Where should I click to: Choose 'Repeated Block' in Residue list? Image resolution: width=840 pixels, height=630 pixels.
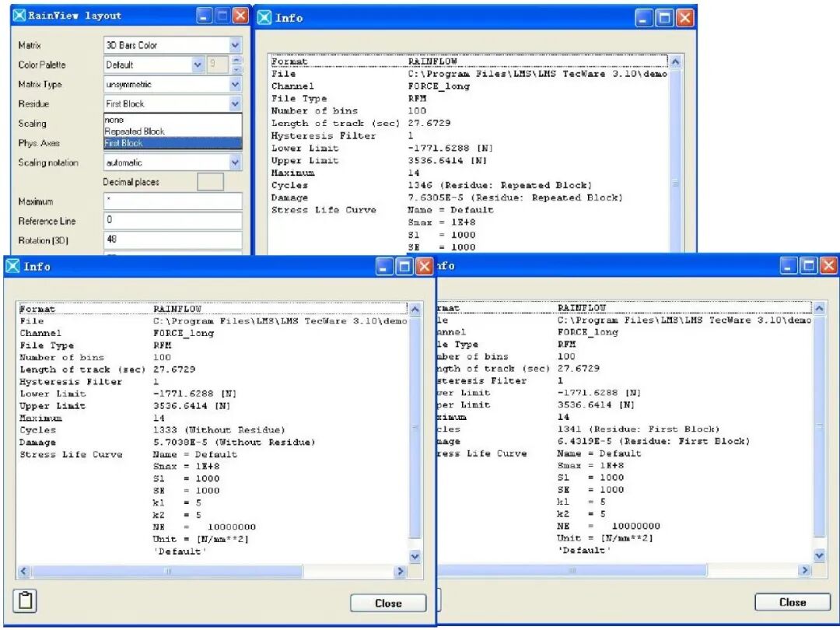point(173,131)
